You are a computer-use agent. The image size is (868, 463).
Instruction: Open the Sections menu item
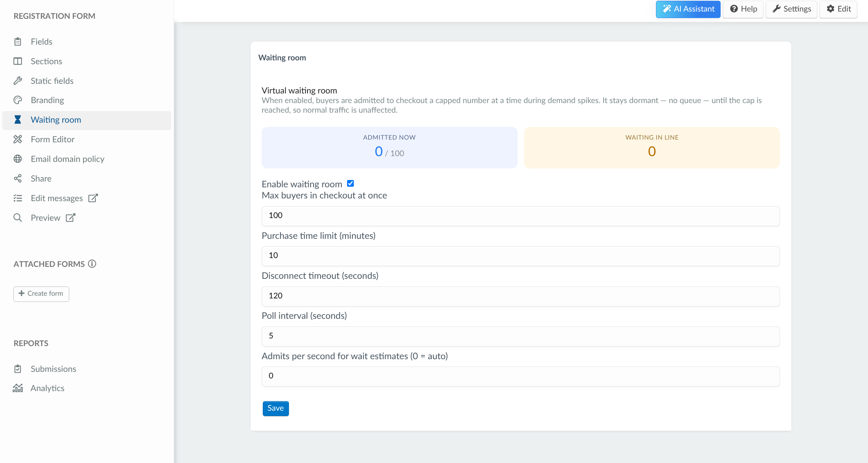tap(87, 61)
